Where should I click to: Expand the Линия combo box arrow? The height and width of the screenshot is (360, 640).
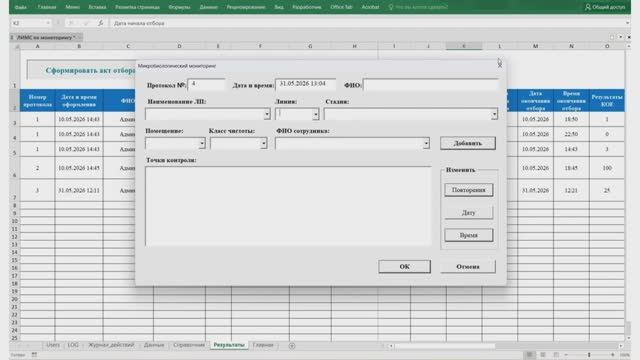pos(316,114)
